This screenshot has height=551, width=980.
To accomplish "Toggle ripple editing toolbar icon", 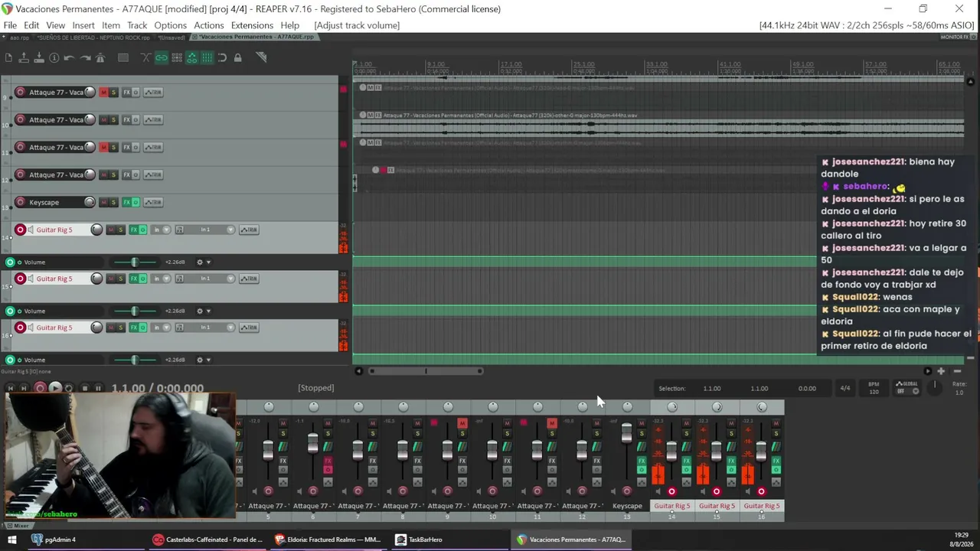I will click(x=177, y=57).
